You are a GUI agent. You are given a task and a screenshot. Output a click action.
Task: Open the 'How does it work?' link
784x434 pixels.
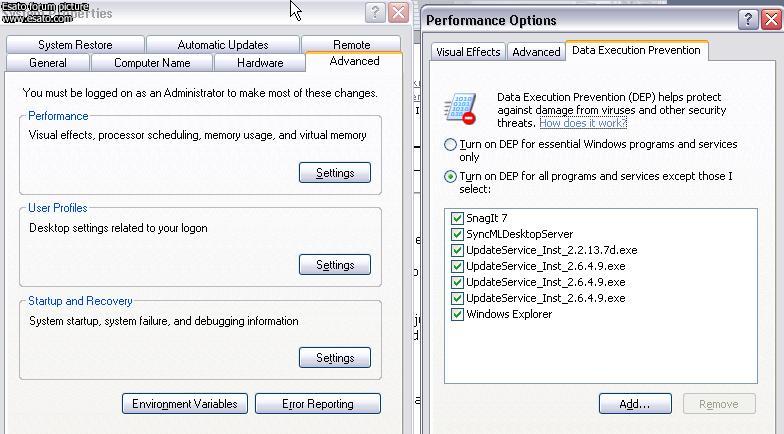pos(583,123)
